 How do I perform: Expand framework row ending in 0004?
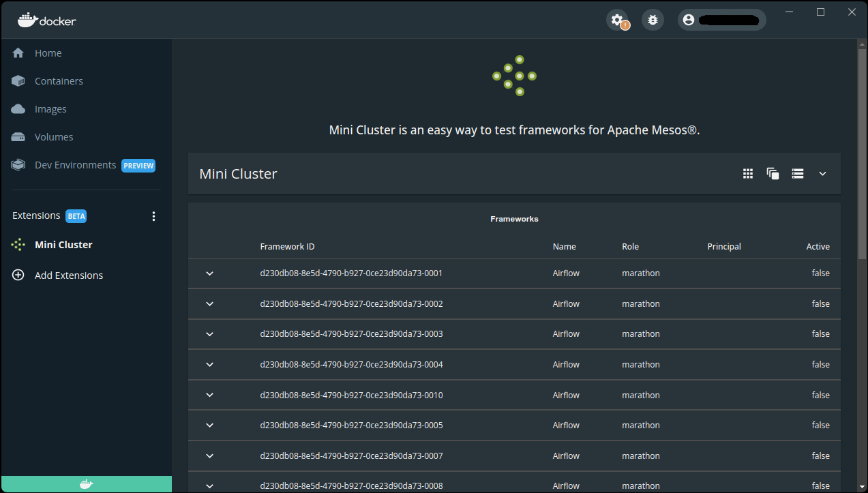pos(210,365)
